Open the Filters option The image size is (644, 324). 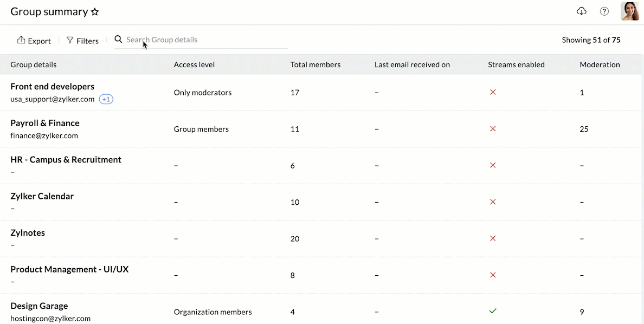82,40
